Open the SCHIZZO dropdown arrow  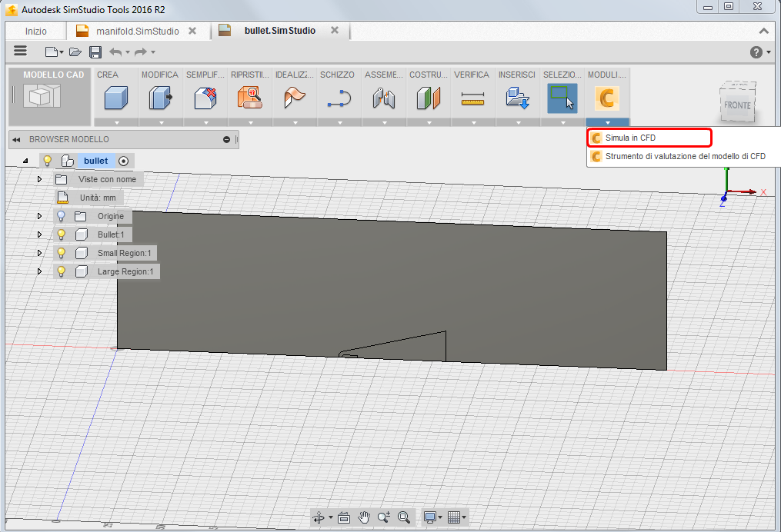[339, 122]
